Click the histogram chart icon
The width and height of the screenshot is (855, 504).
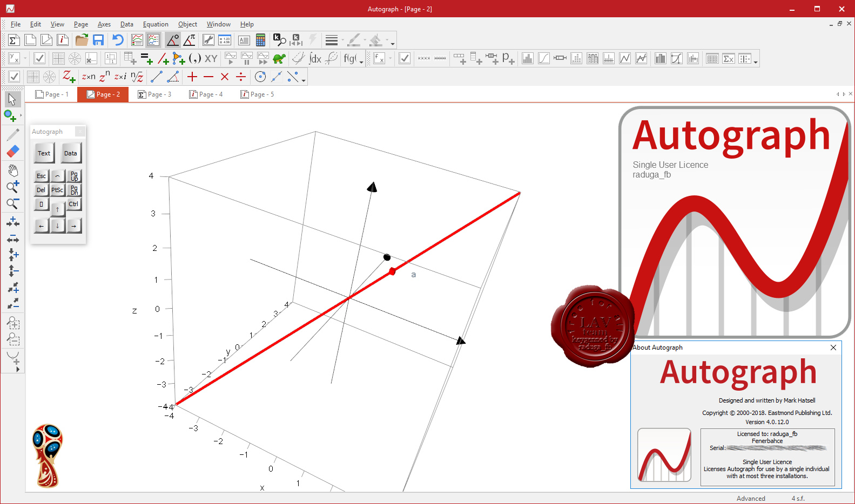[x=528, y=58]
